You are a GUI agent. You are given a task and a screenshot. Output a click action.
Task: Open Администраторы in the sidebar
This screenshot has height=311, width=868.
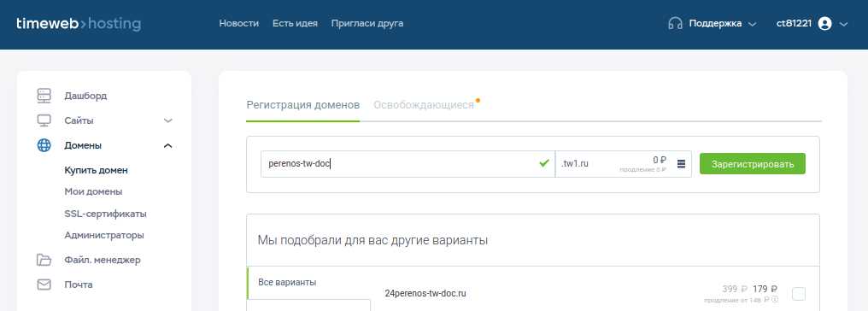tap(104, 235)
